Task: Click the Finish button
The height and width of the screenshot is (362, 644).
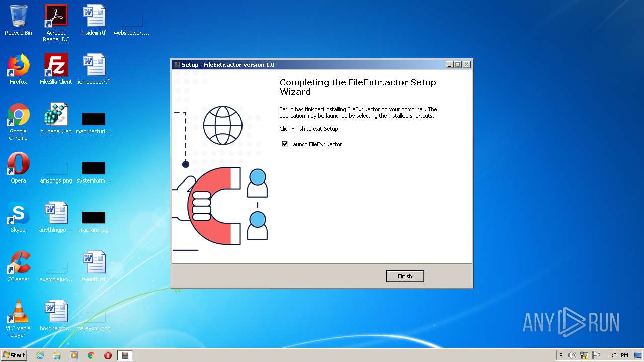Action: (405, 276)
